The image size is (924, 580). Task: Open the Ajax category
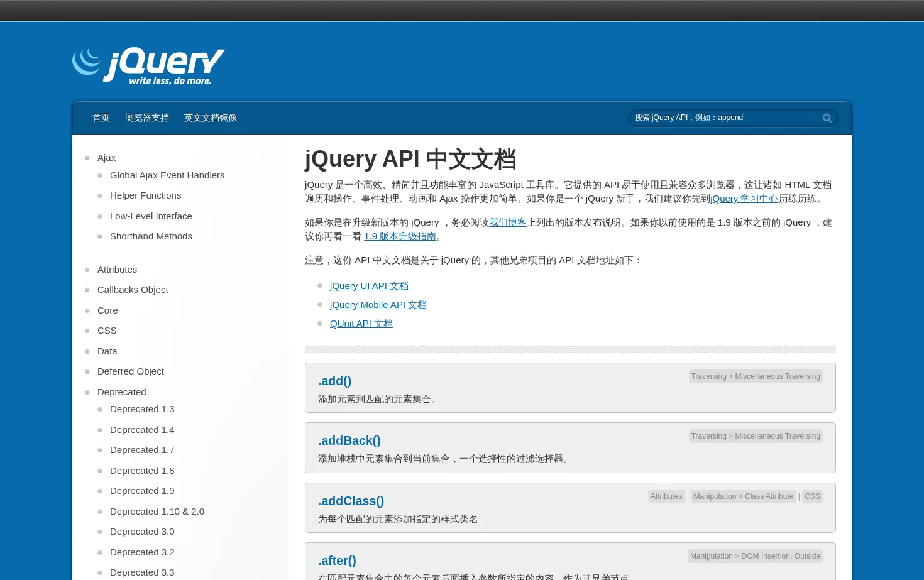[x=106, y=158]
